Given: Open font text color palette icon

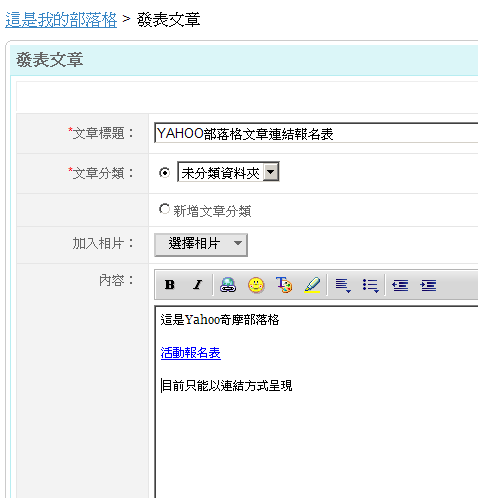Looking at the screenshot, I should coord(284,285).
